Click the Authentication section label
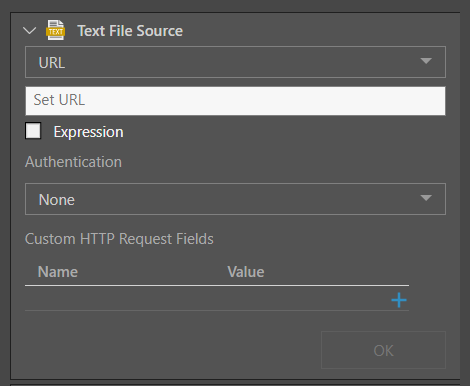470x386 pixels. click(73, 162)
